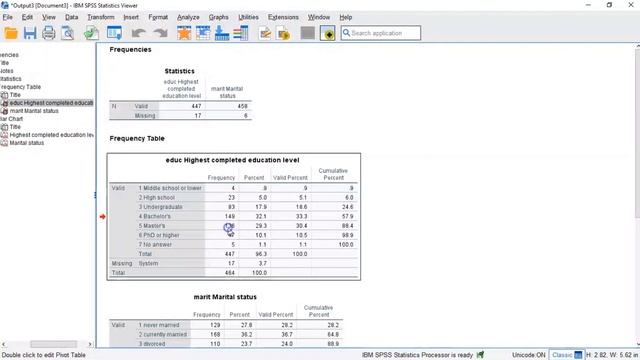The width and height of the screenshot is (640, 360).
Task: Click the Go to Data star icon
Action: click(184, 33)
